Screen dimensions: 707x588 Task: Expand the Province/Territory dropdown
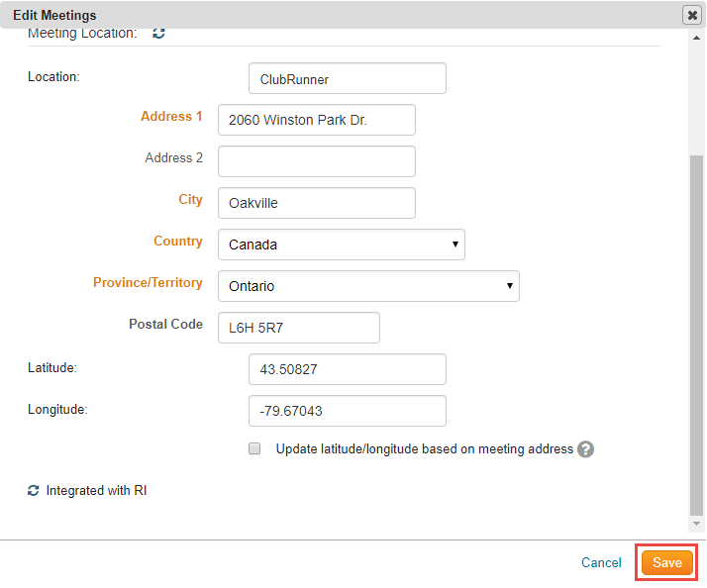(x=367, y=286)
